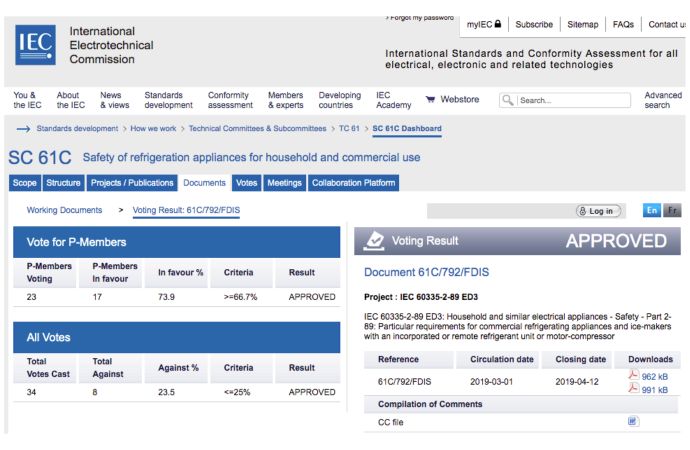Open Standards development menu

(x=169, y=100)
